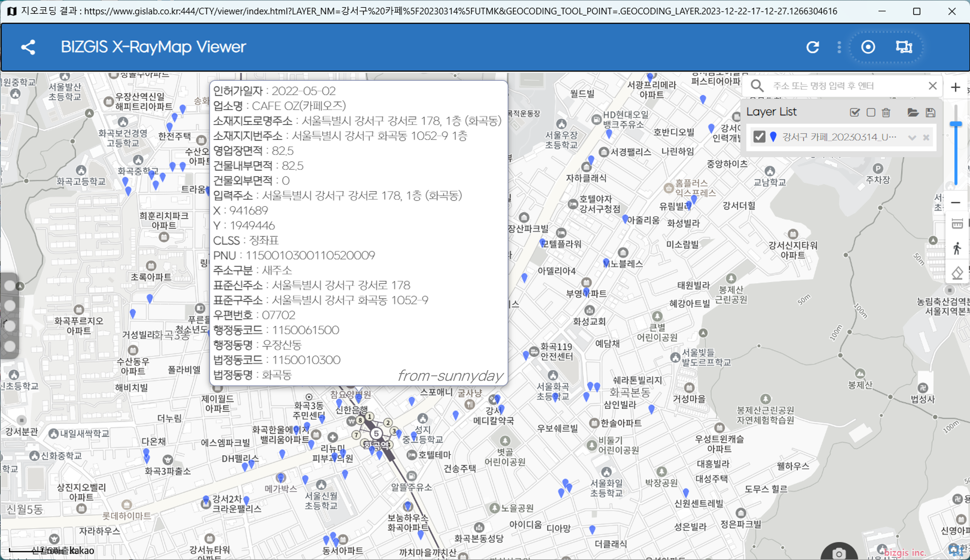970x560 pixels.
Task: Zoom in with the plus button
Action: pos(955,87)
